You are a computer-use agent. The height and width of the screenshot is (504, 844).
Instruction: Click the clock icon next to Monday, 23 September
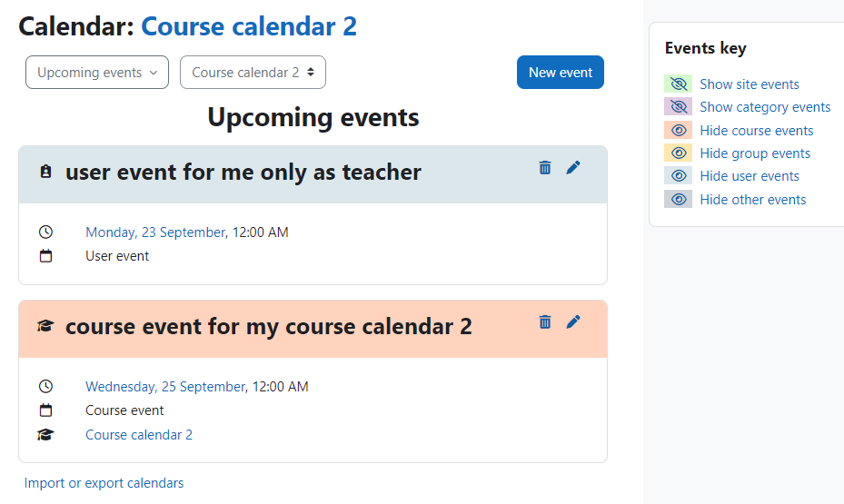45,232
